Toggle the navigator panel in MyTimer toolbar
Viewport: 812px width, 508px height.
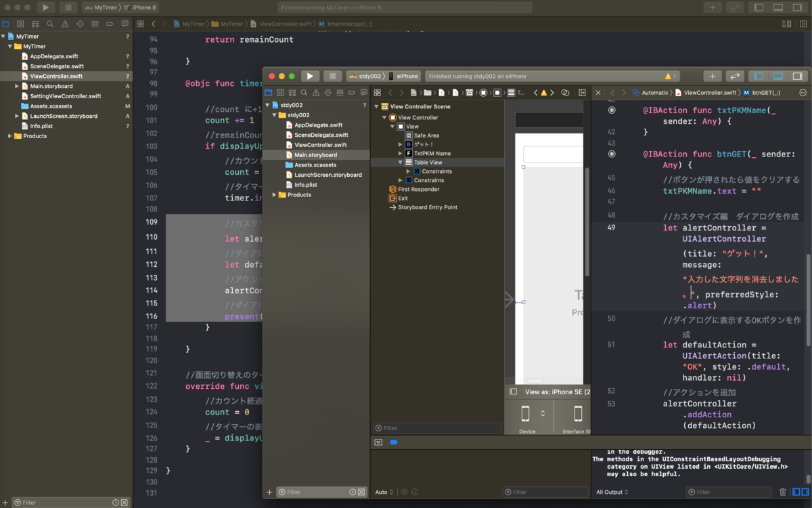point(759,7)
